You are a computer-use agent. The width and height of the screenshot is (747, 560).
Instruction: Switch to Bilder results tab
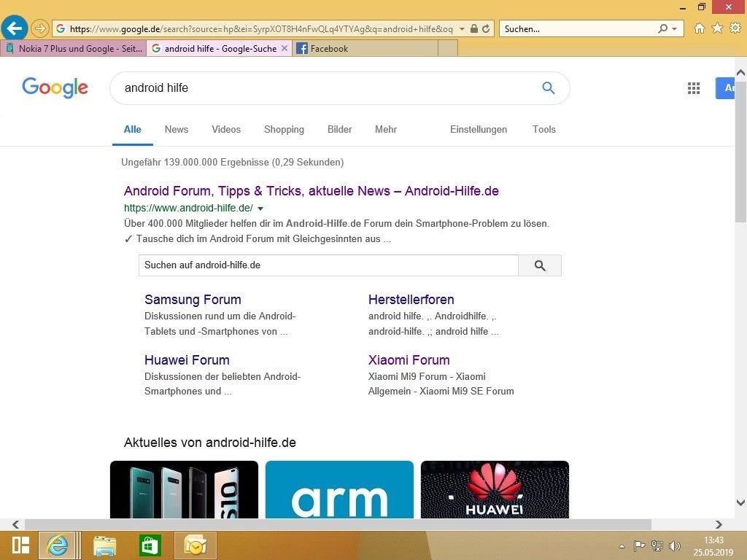(340, 130)
